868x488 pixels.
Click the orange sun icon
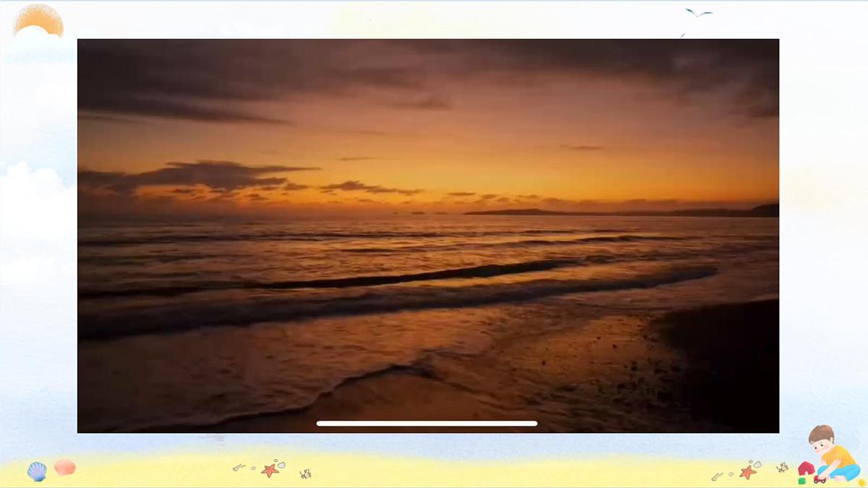point(38,20)
